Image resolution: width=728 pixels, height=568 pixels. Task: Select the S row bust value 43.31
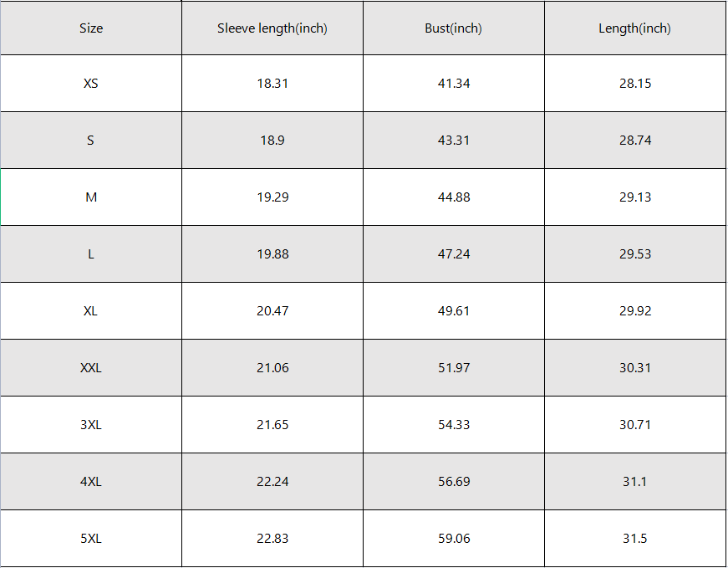pos(454,141)
